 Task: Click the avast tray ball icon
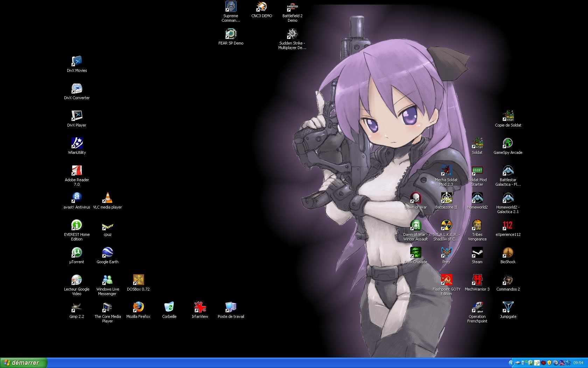point(556,363)
